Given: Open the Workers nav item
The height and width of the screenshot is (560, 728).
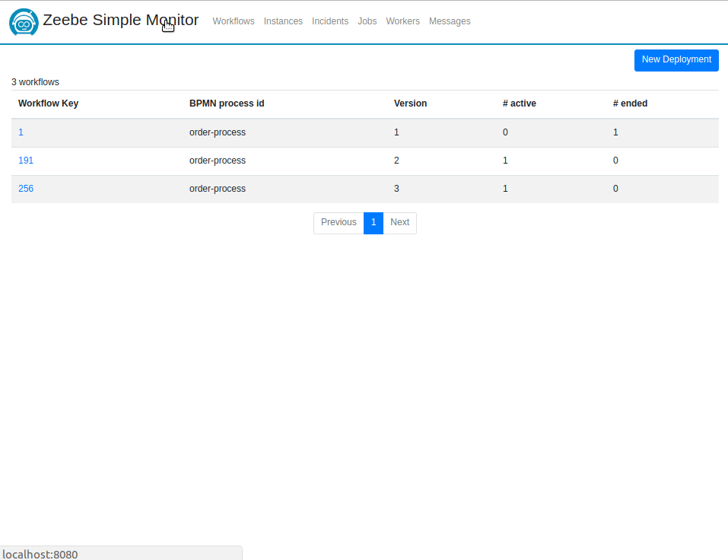Looking at the screenshot, I should (403, 21).
